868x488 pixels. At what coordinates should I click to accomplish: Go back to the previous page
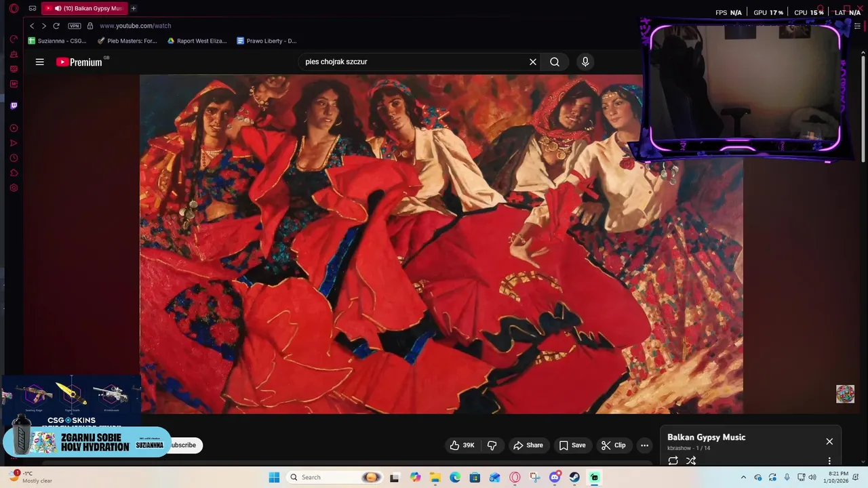(32, 26)
